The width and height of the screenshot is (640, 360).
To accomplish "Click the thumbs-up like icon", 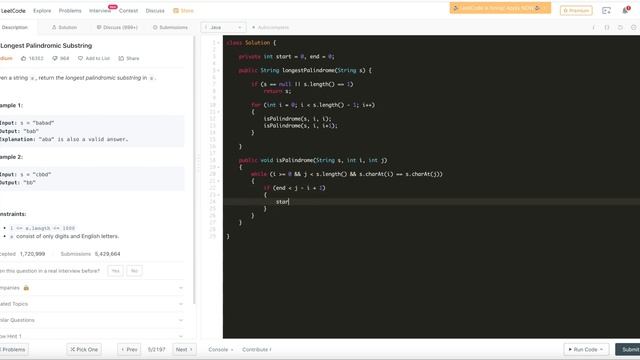I will [23, 58].
